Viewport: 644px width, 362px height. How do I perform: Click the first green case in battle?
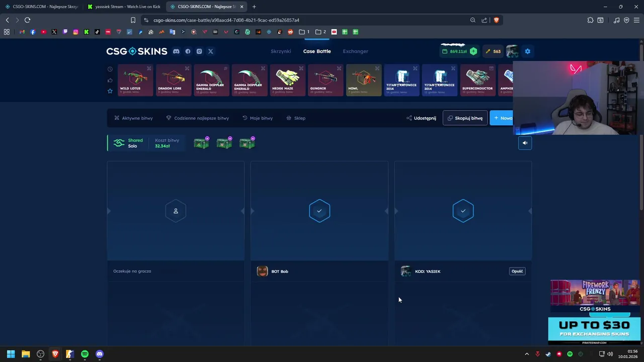201,143
